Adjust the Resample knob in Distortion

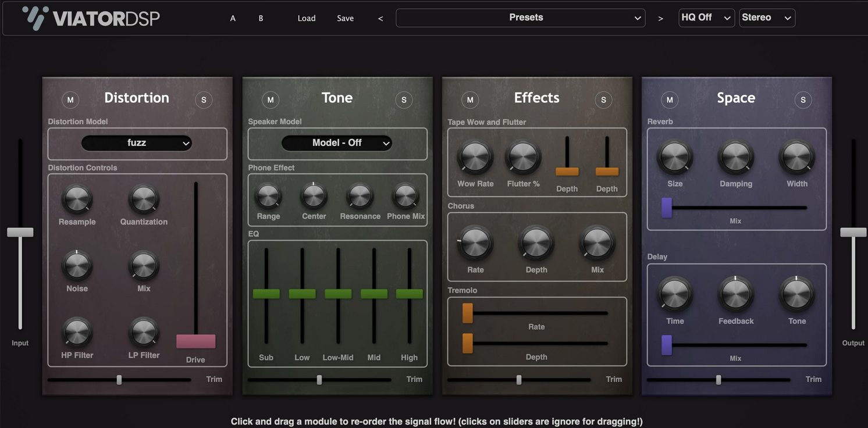76,201
